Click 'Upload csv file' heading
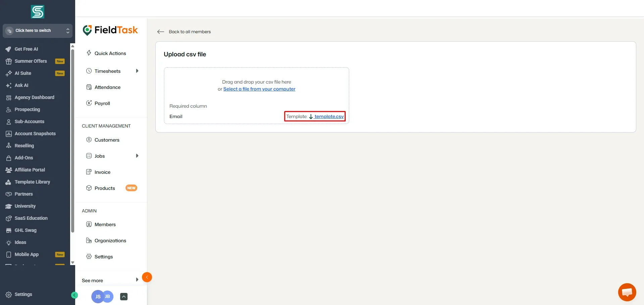 click(x=185, y=54)
